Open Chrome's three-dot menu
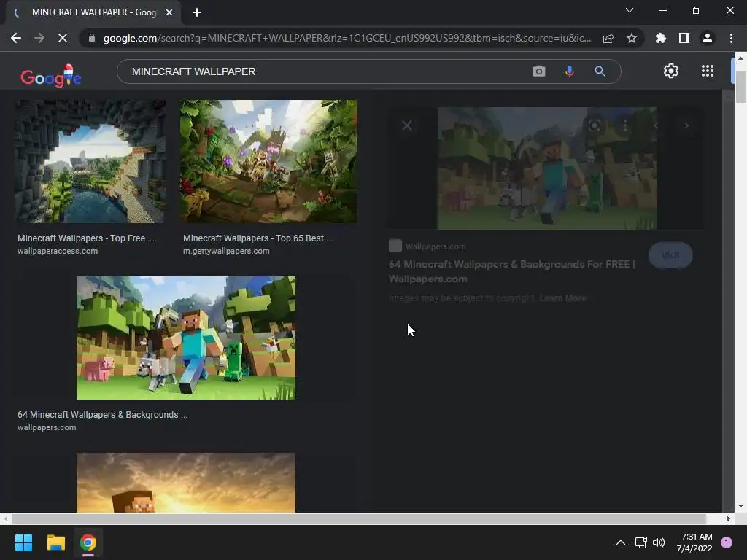The image size is (747, 560). coord(731,38)
